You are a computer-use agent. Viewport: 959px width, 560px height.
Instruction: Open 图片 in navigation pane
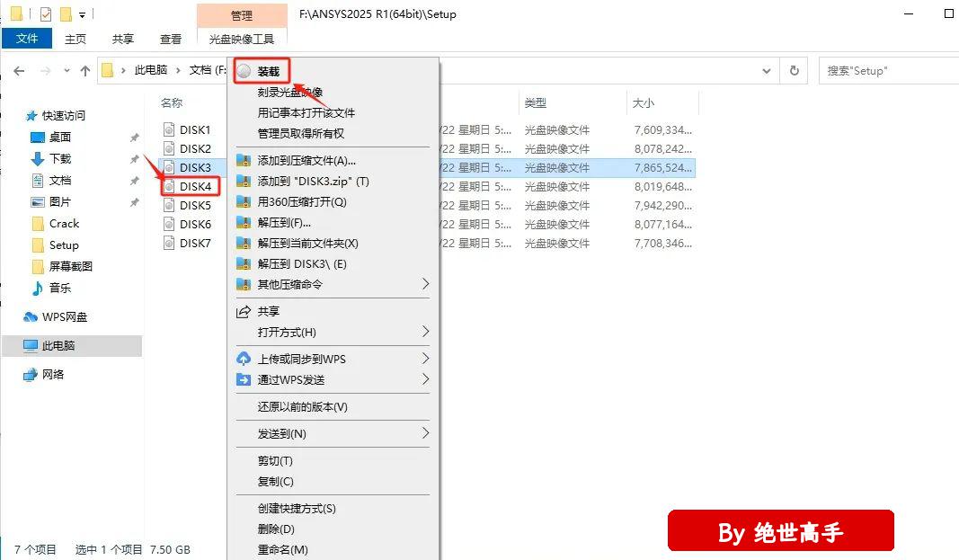60,201
